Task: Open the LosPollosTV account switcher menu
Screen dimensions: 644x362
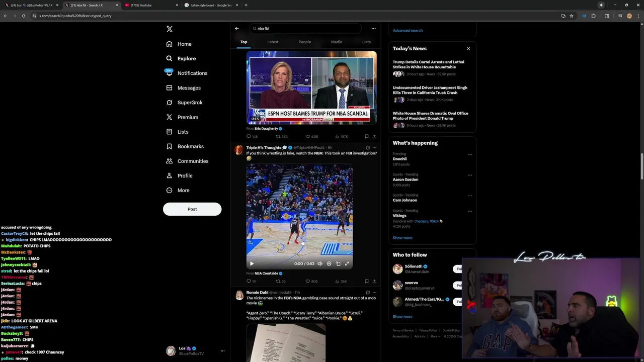Action: pos(222,351)
